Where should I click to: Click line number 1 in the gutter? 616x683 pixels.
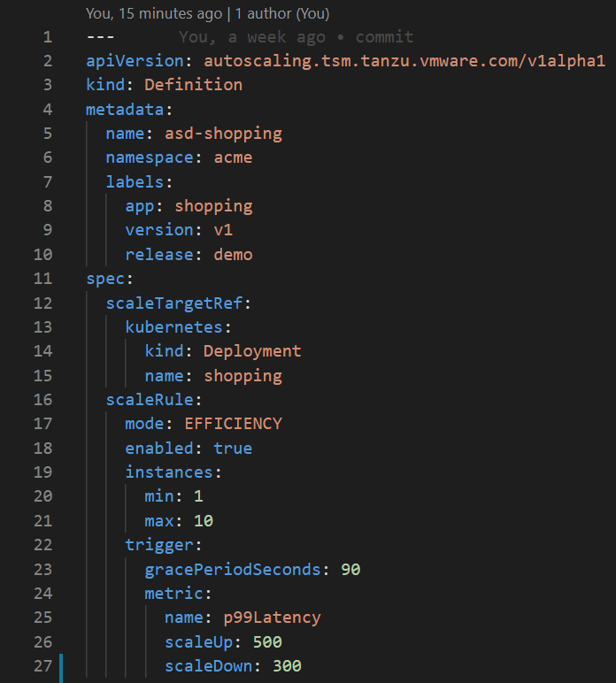(47, 37)
